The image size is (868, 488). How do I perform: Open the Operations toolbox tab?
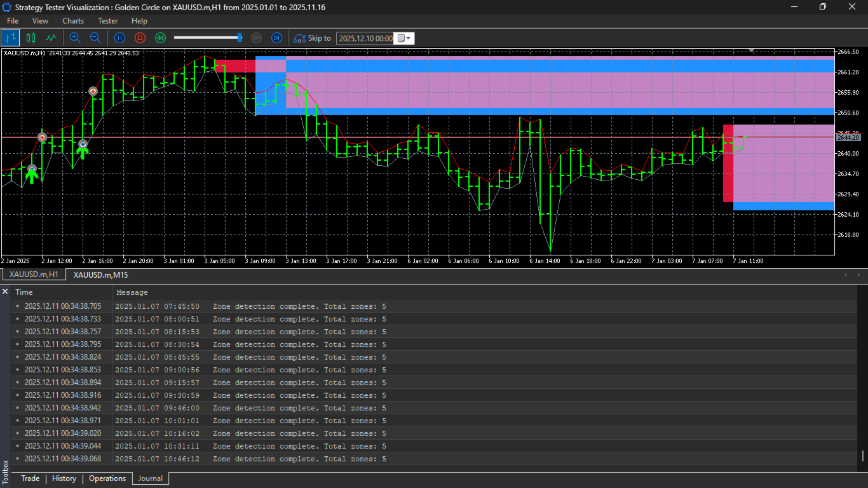(x=107, y=478)
